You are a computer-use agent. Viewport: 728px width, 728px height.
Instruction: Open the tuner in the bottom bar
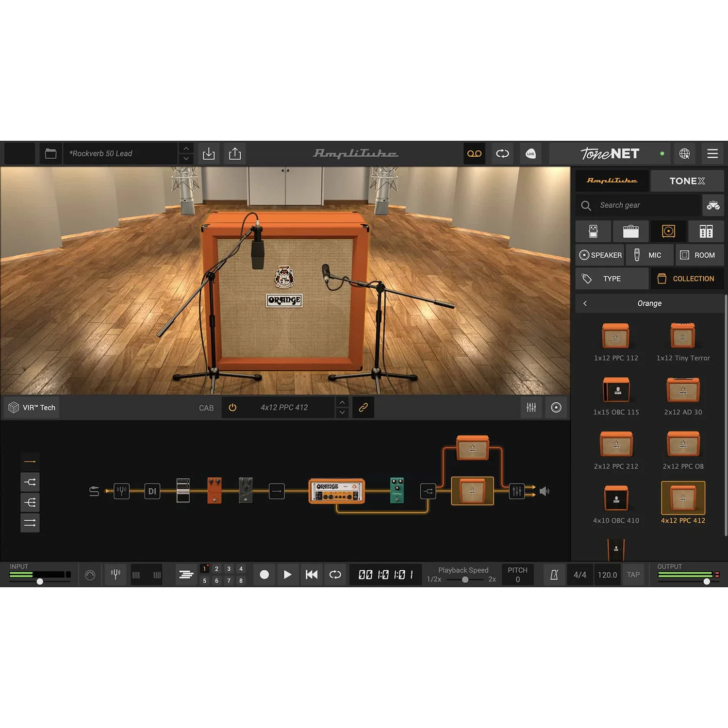(x=116, y=575)
